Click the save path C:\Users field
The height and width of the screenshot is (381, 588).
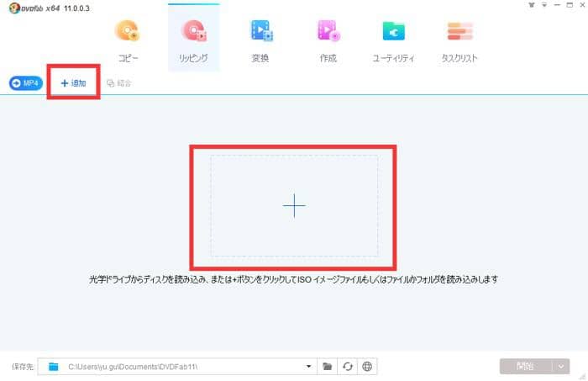(x=181, y=367)
